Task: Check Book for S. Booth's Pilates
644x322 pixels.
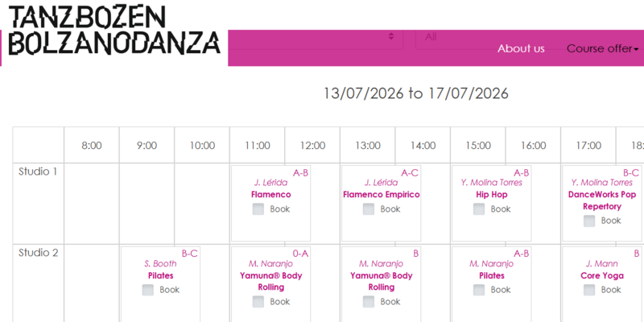Action: (148, 290)
